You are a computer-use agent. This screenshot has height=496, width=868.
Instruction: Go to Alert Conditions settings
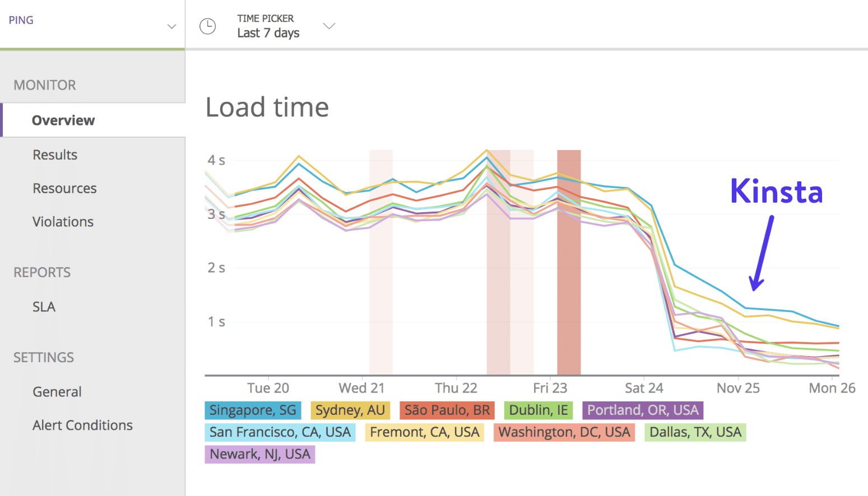[x=82, y=425]
